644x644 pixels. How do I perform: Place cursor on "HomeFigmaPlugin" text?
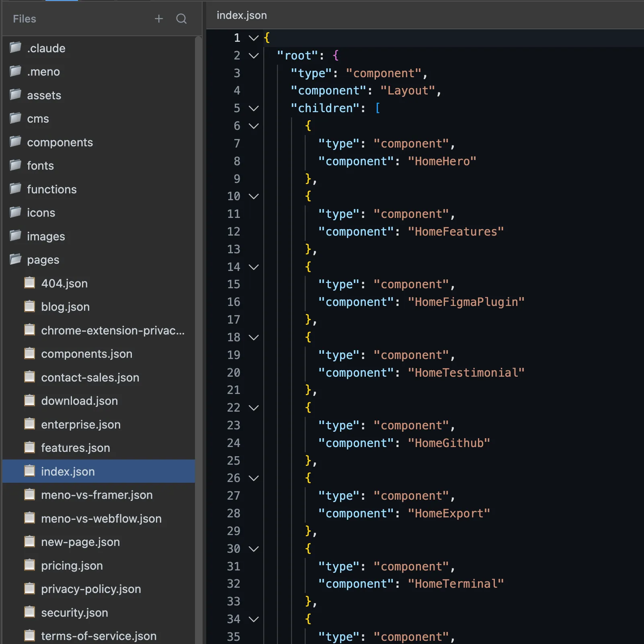tap(466, 302)
